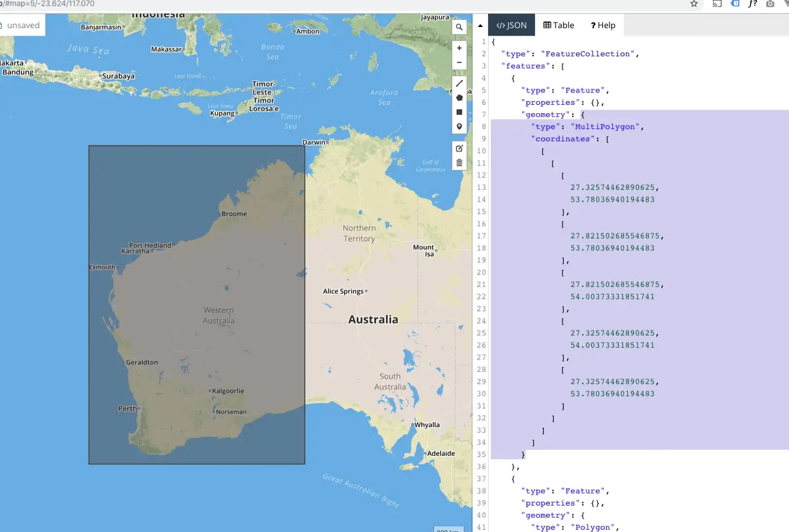Open the f? browser extension
This screenshot has width=789, height=532.
click(x=752, y=4)
